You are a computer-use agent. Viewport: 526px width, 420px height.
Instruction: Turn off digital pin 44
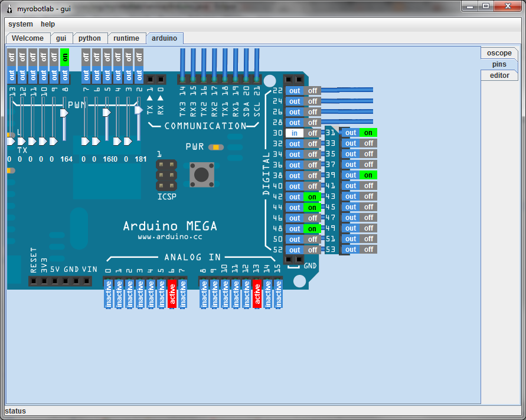(312, 208)
